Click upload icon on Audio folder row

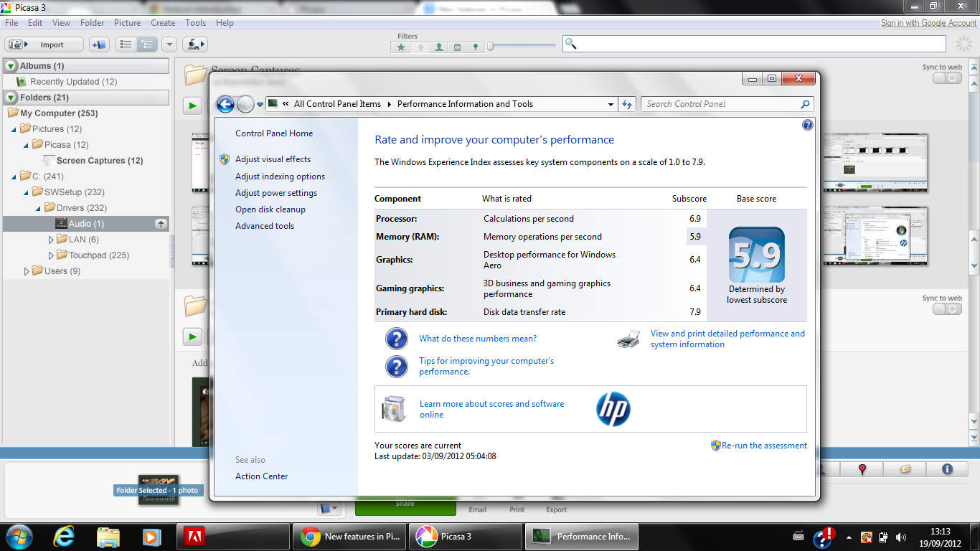pos(161,224)
